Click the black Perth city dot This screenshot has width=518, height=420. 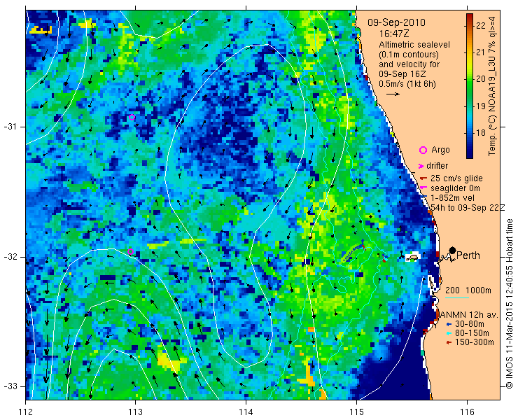453,251
